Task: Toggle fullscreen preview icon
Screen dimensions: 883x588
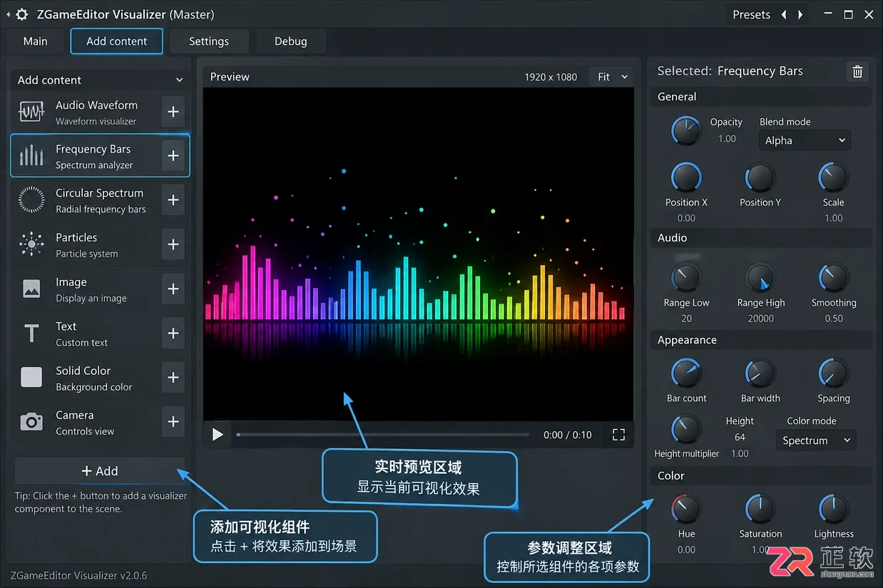Action: [x=618, y=435]
